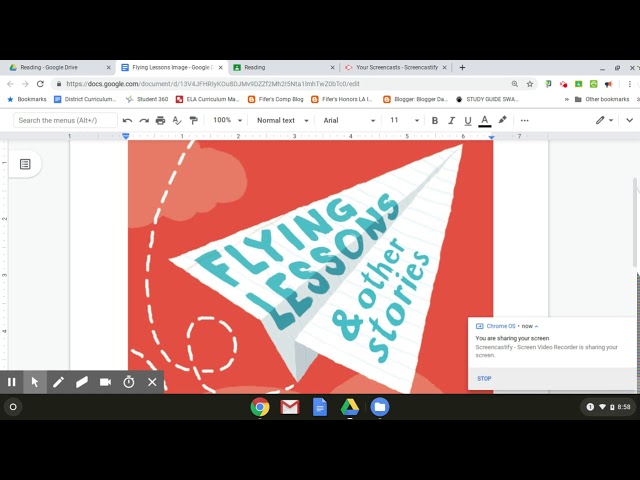Show more toolbar options (three dots)

524,120
